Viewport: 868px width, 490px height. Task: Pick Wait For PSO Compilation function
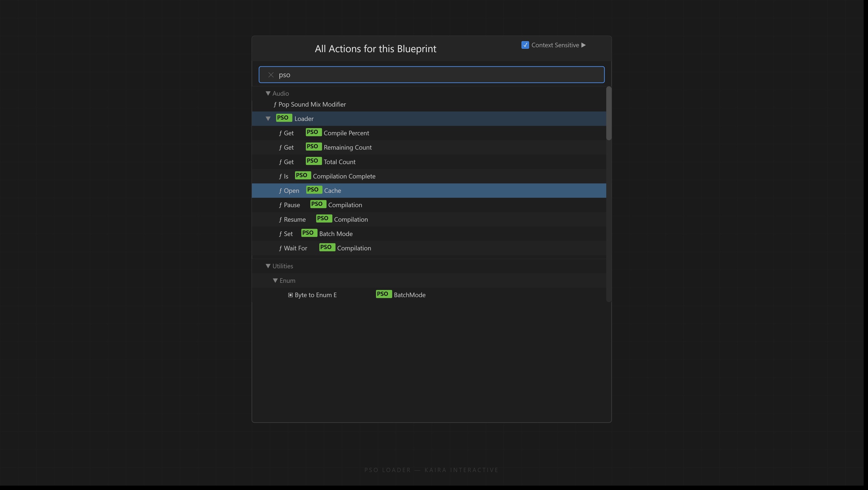click(429, 248)
